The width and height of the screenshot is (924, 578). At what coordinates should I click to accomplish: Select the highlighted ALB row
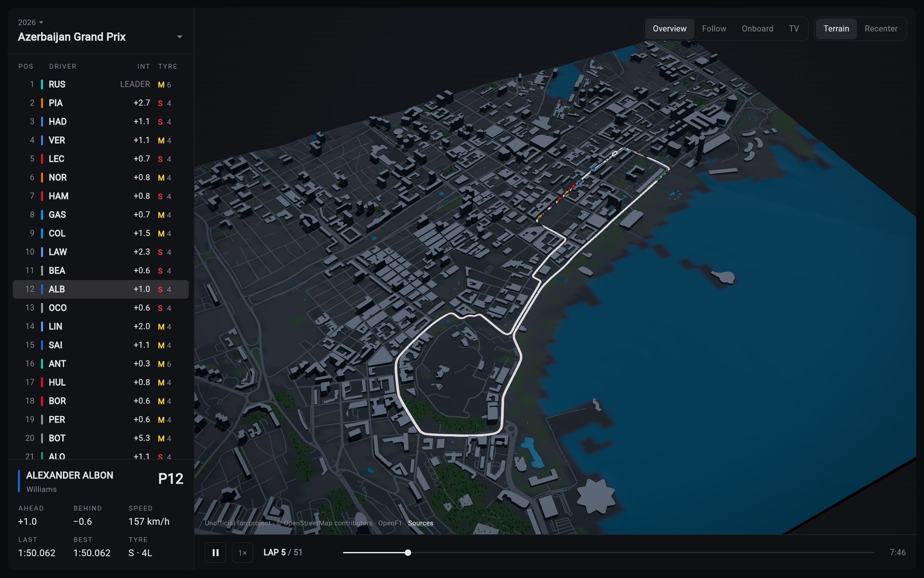pos(100,289)
